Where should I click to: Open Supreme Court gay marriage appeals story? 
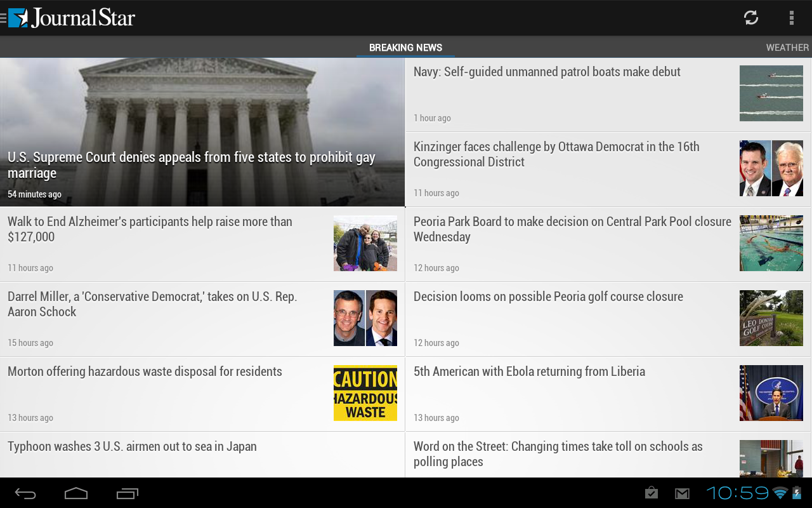[202, 132]
